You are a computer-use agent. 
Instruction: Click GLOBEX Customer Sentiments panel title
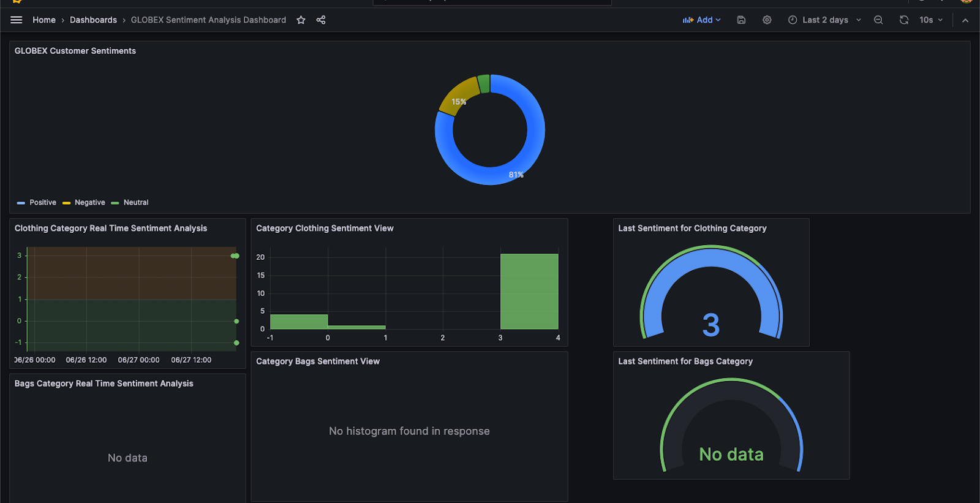[75, 51]
